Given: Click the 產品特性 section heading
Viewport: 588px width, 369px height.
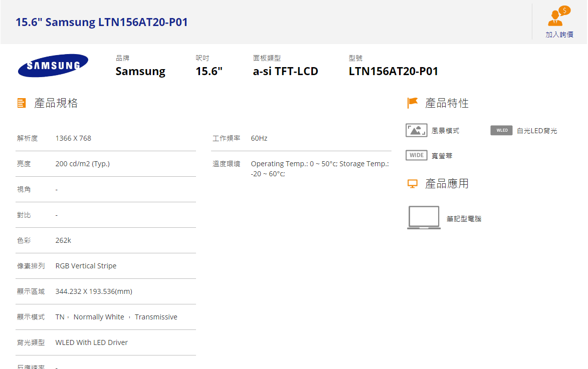Looking at the screenshot, I should click(x=447, y=103).
